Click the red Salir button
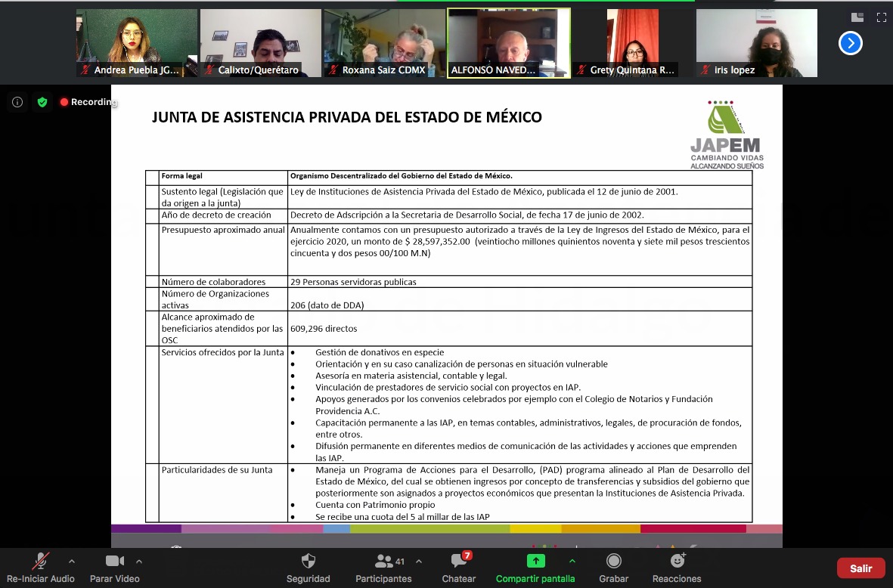893x588 pixels. click(x=860, y=568)
